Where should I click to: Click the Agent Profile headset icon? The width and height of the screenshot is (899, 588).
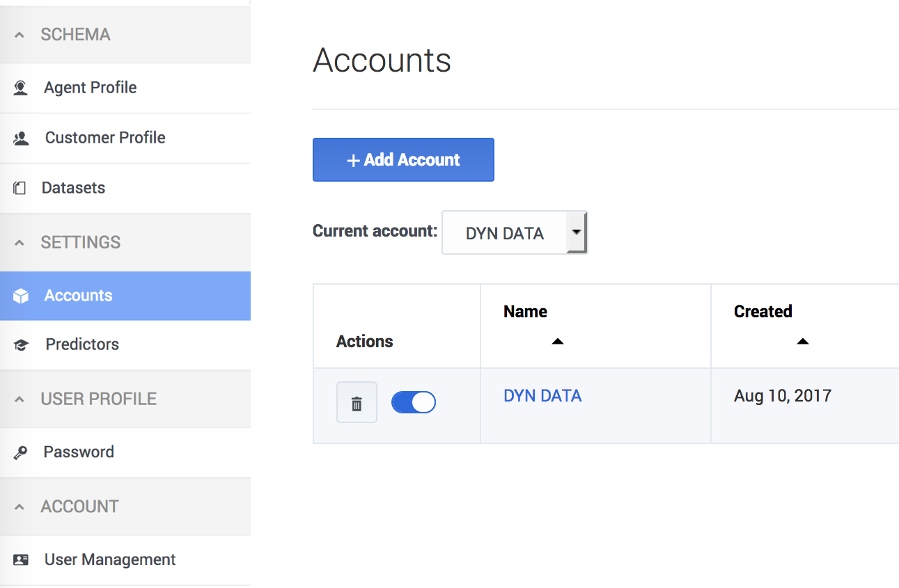point(21,88)
